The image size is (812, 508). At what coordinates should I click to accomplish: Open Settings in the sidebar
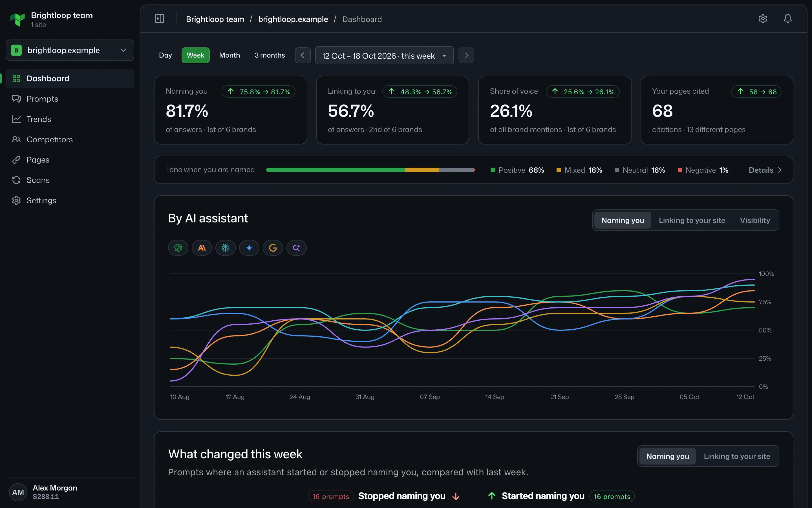tap(70, 200)
